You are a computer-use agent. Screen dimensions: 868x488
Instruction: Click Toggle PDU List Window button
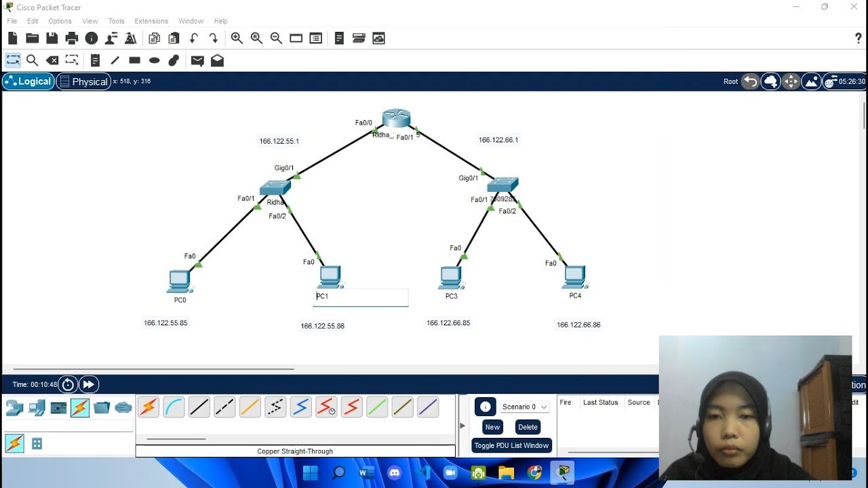[x=511, y=445]
